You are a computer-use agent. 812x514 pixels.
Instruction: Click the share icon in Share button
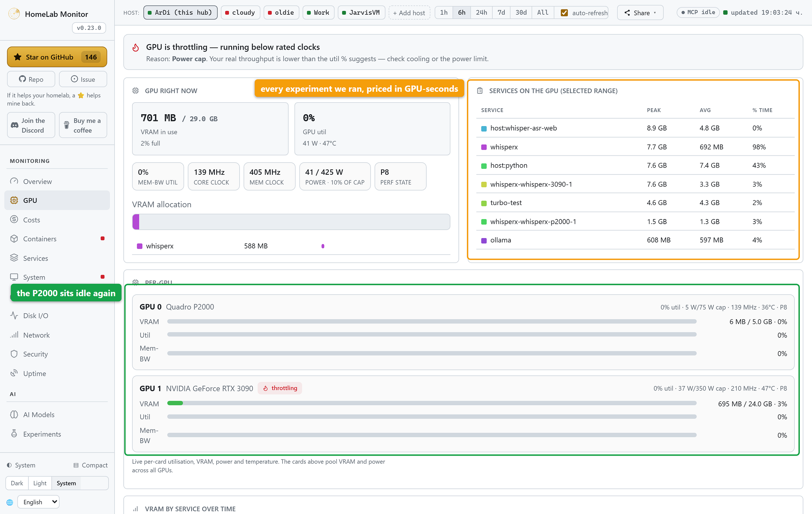pyautogui.click(x=627, y=13)
